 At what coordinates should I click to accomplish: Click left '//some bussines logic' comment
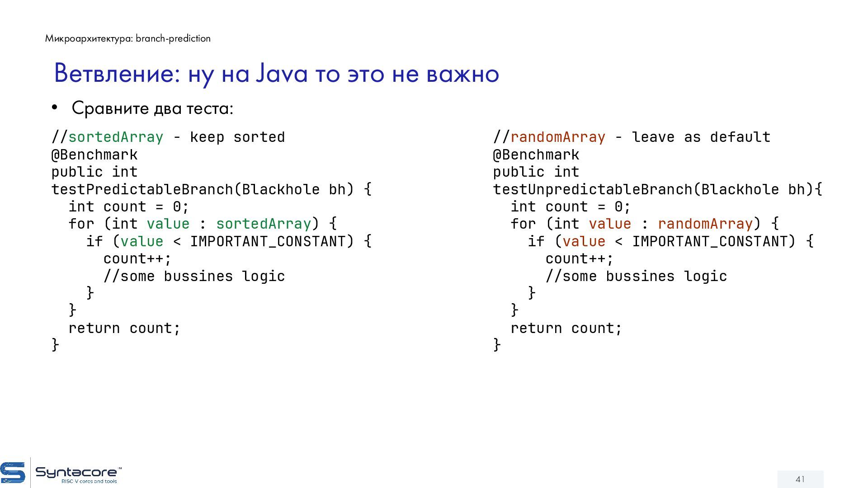pos(194,276)
